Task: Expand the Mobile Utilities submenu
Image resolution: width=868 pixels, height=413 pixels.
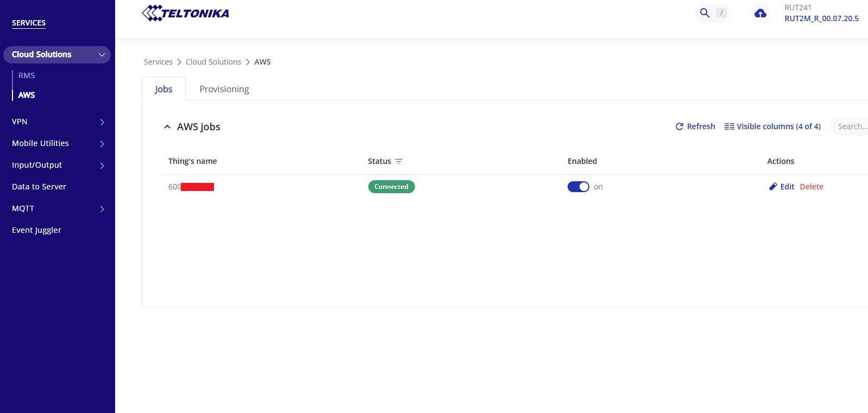Action: pos(102,144)
